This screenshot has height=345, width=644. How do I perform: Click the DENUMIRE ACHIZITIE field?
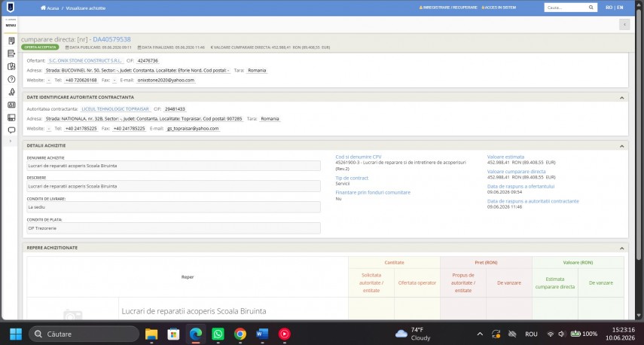pyautogui.click(x=173, y=166)
